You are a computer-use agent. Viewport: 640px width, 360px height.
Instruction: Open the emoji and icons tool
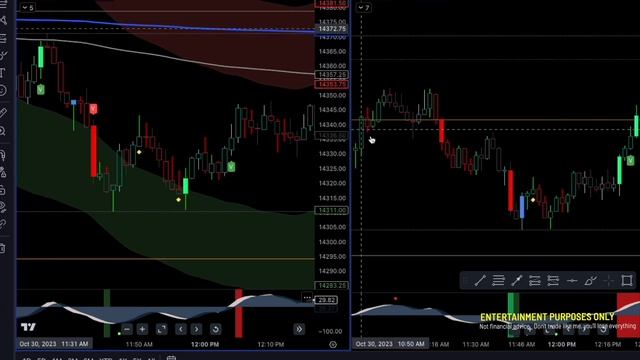[x=3, y=91]
